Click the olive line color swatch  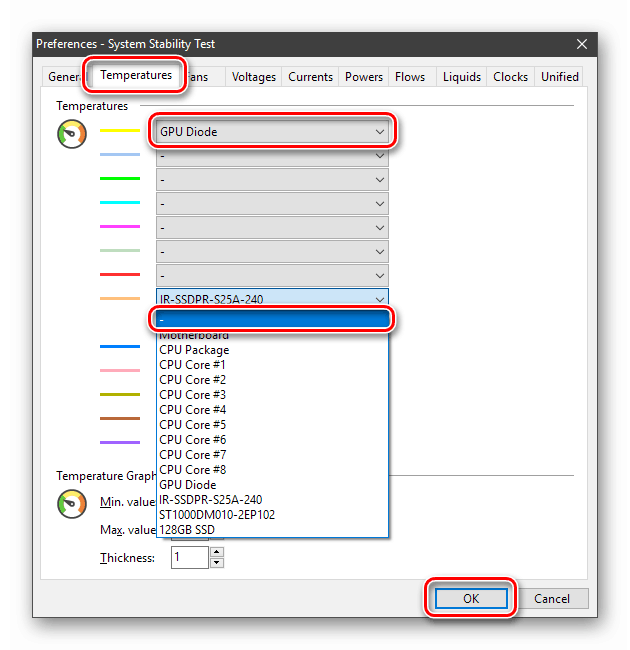(x=120, y=394)
